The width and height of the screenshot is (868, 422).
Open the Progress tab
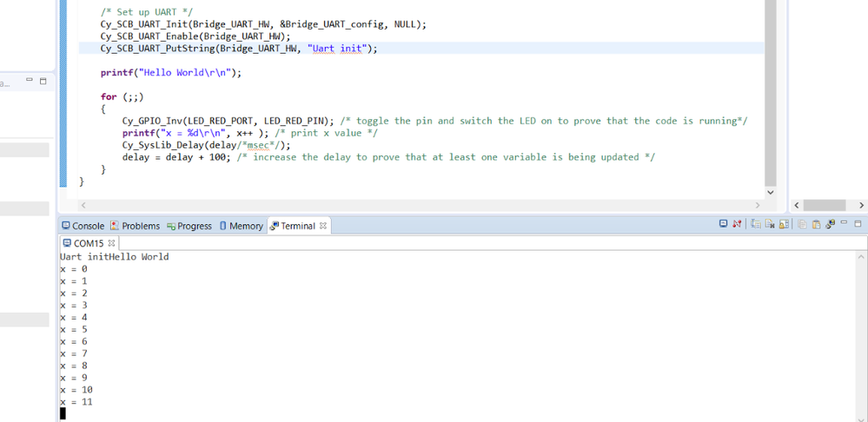pos(189,226)
